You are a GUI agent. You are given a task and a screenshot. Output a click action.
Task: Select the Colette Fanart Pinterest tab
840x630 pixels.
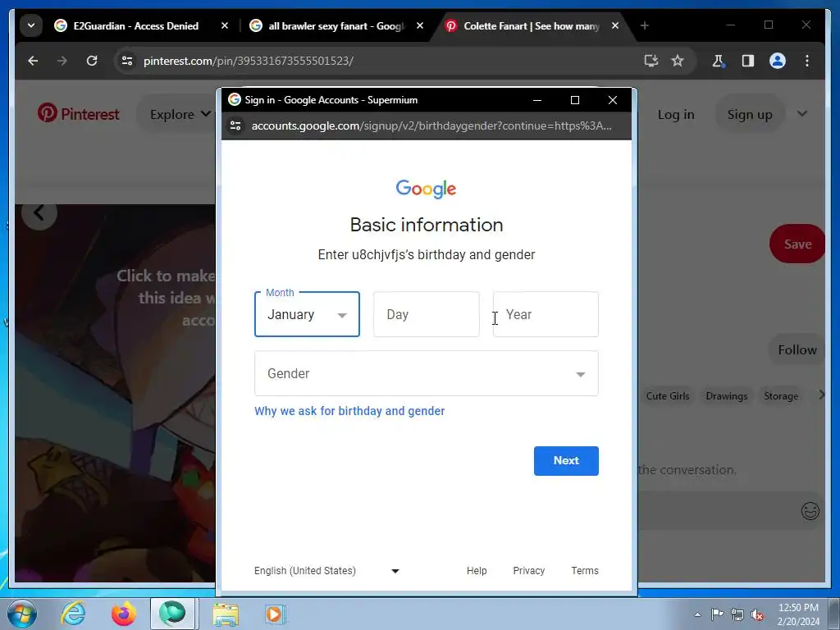532,25
